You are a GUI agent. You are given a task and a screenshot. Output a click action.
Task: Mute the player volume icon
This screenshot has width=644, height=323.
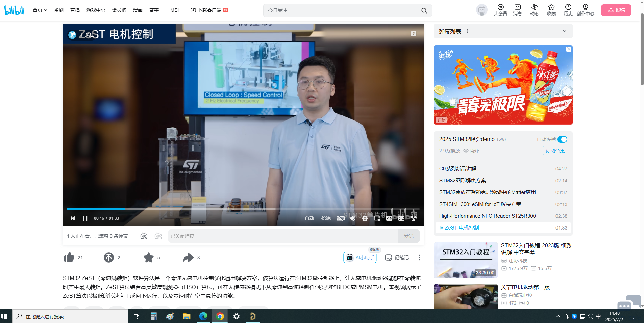pyautogui.click(x=353, y=218)
